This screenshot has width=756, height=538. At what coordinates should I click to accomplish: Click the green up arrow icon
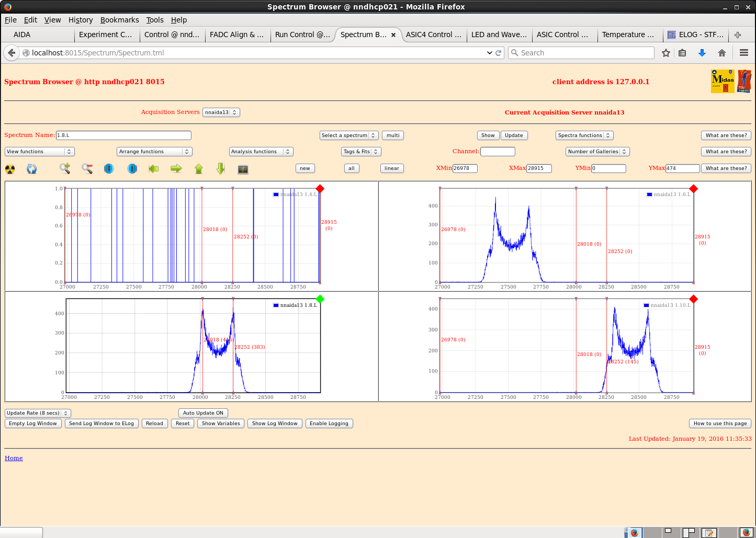point(199,168)
